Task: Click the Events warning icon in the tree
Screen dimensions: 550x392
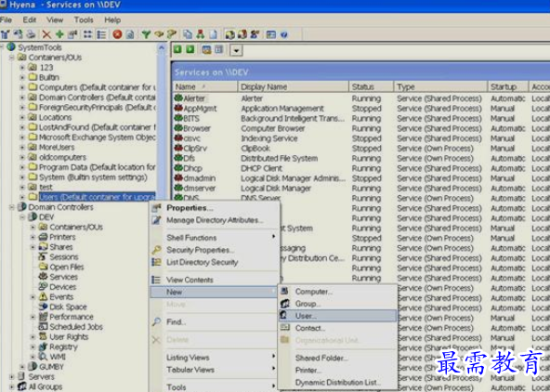Action: (x=43, y=296)
